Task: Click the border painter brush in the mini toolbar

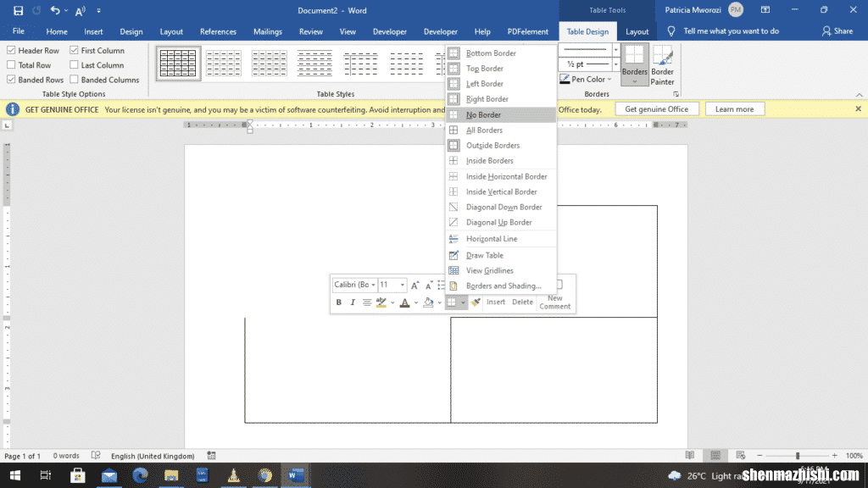Action: 476,302
